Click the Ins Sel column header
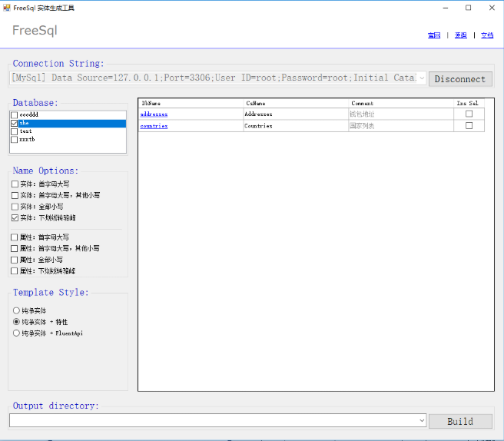The height and width of the screenshot is (441, 504). click(469, 103)
